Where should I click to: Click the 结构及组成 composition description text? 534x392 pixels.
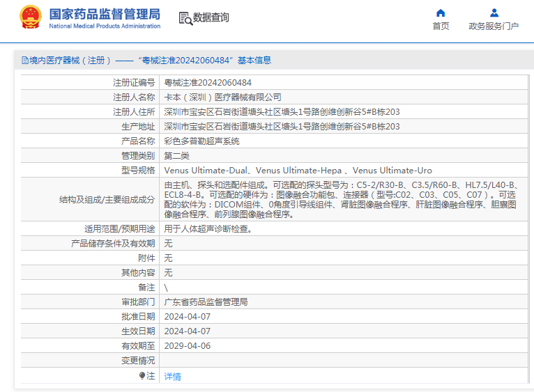341,199
